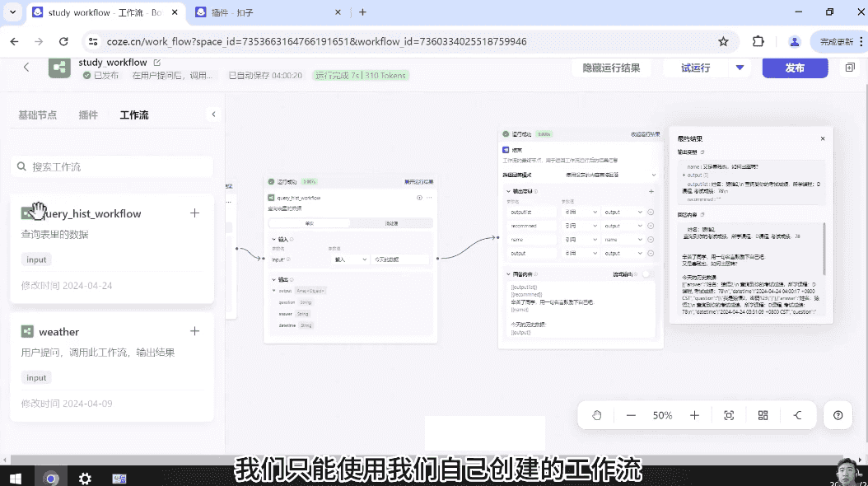The image size is (868, 486).
Task: Click the 隐藏运行结果 button
Action: [611, 68]
